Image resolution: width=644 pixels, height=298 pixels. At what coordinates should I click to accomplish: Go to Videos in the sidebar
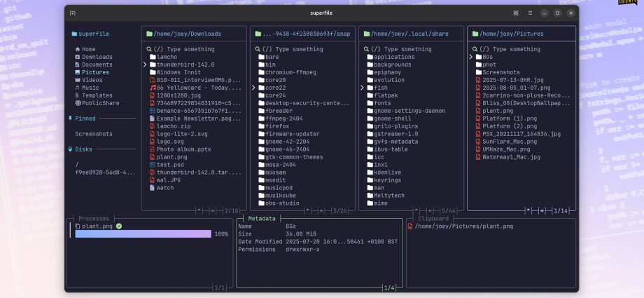click(89, 80)
